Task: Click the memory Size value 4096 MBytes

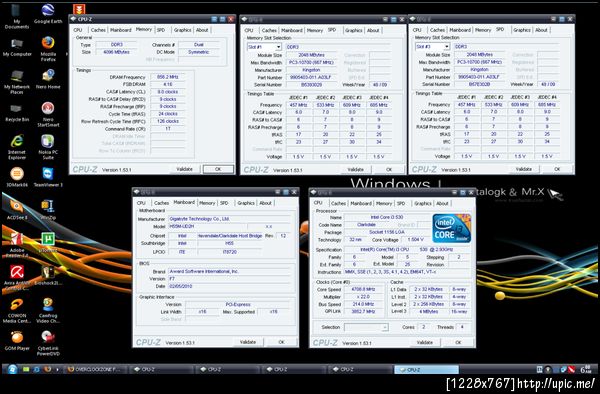Action: [117, 52]
